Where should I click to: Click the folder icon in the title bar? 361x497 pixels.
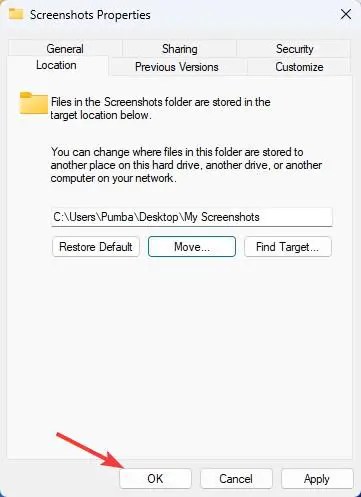(16, 14)
